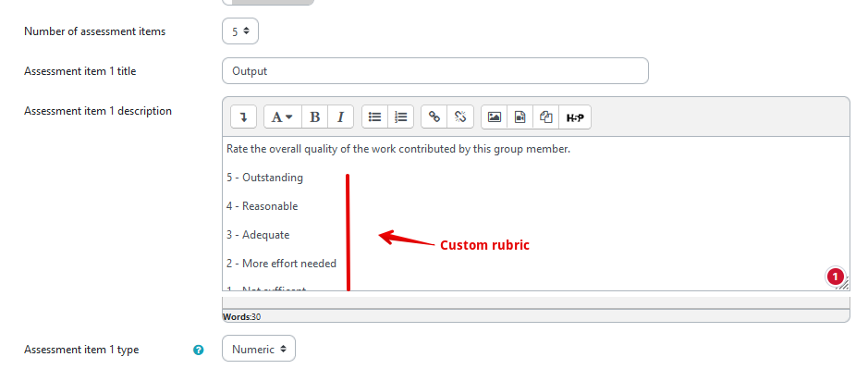Click the 'Rate the overall quality' sentence
868x369 pixels.
(398, 149)
